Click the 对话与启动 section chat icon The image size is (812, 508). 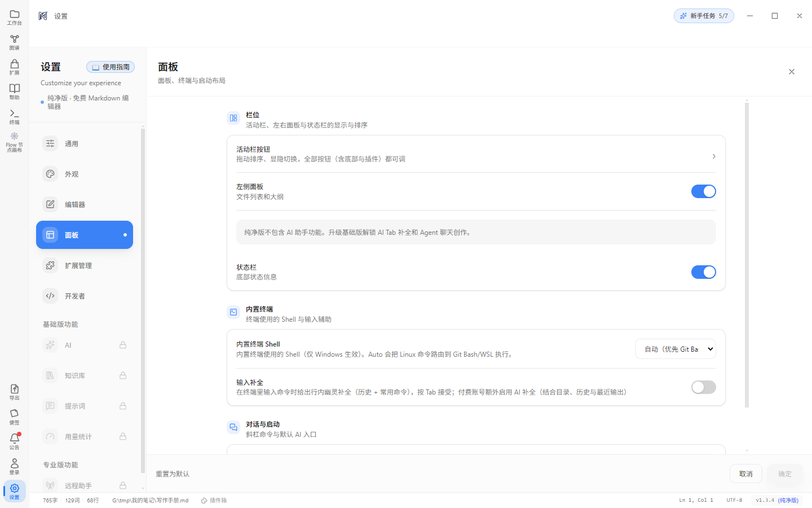coord(233,427)
